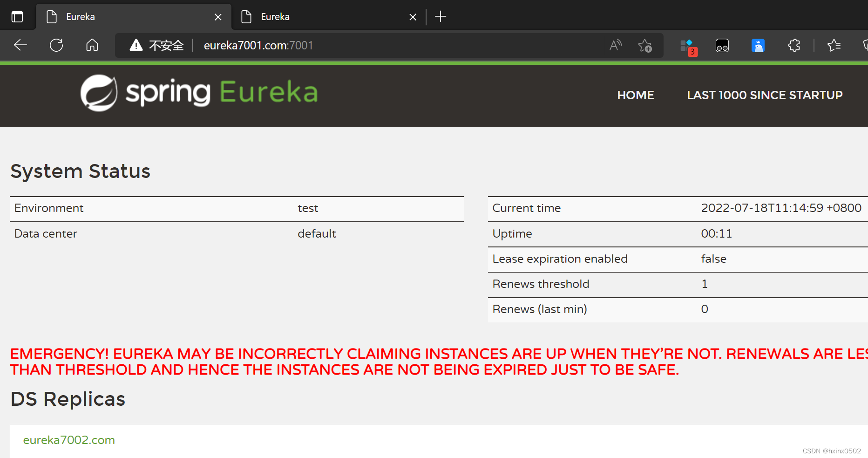This screenshot has width=868, height=458.
Task: Switch to the second Eureka tab
Action: 328,17
